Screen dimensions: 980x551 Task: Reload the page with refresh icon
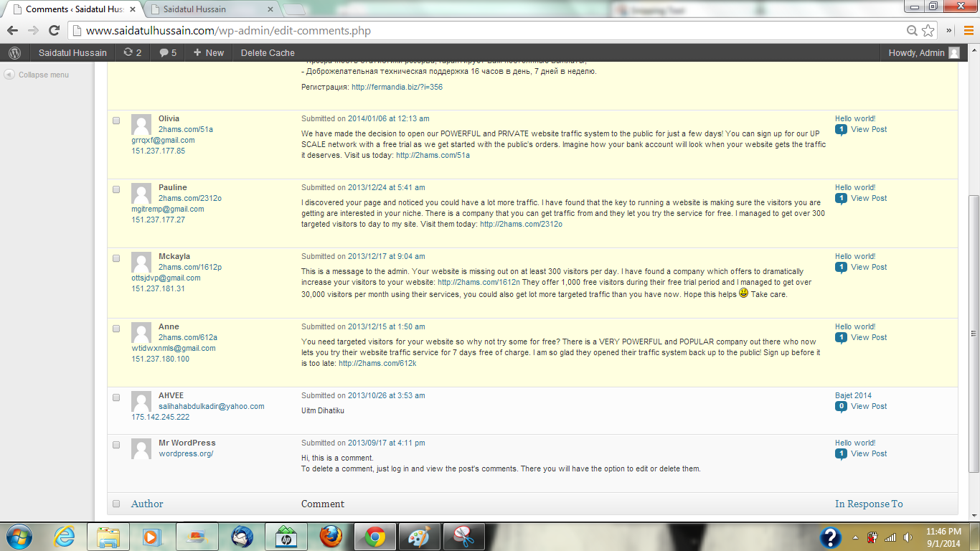click(54, 31)
